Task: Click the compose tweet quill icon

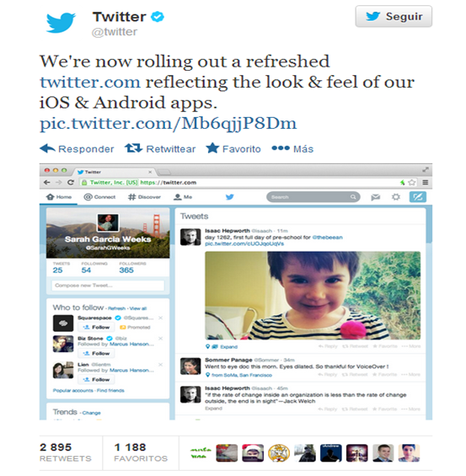Action: (417, 197)
